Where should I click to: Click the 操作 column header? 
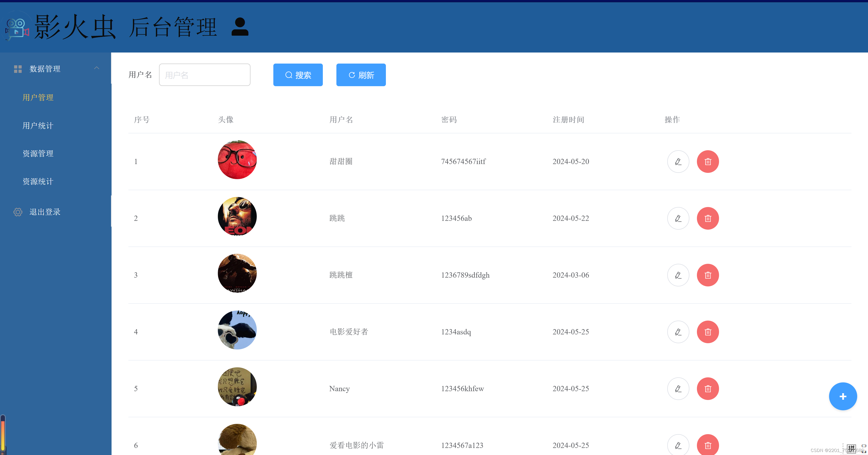672,120
